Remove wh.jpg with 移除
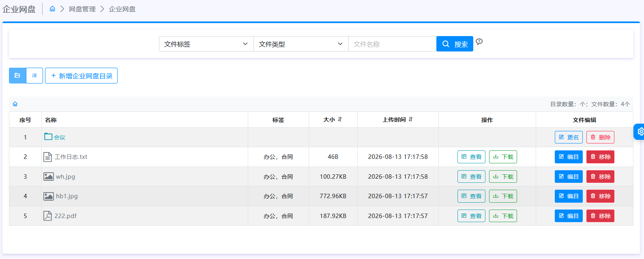This screenshot has height=259, width=644. click(x=600, y=177)
